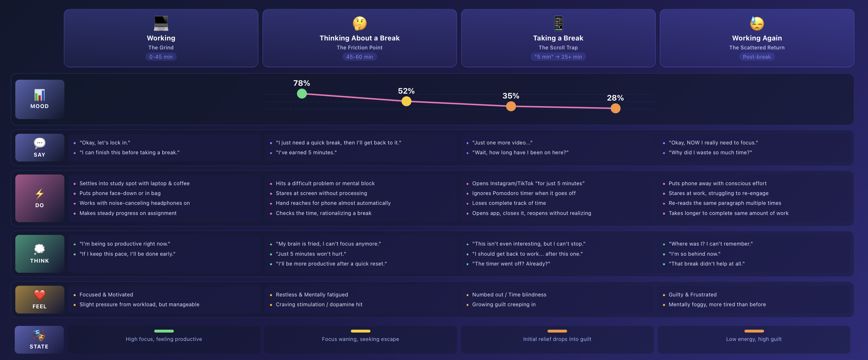The image size is (868, 360).
Task: Click the lightning bolt DO icon
Action: (40, 194)
